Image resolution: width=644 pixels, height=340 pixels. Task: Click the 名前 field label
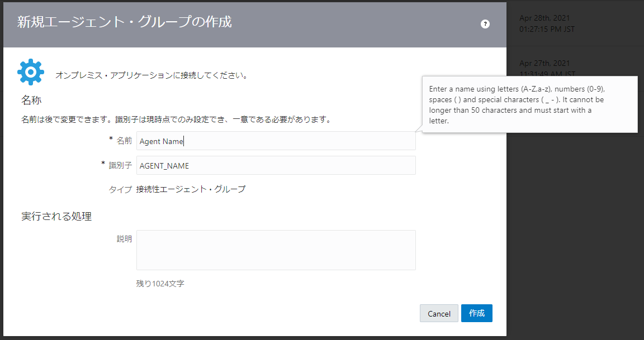(x=124, y=141)
